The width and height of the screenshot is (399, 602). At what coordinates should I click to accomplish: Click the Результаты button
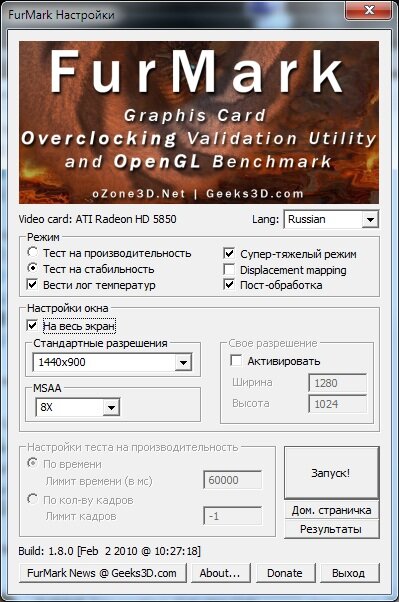pyautogui.click(x=331, y=529)
